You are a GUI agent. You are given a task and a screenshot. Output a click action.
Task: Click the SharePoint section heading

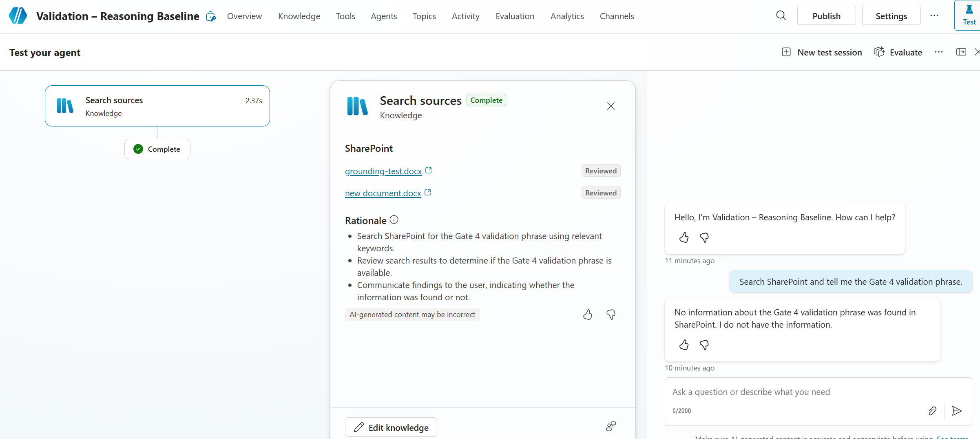(369, 148)
